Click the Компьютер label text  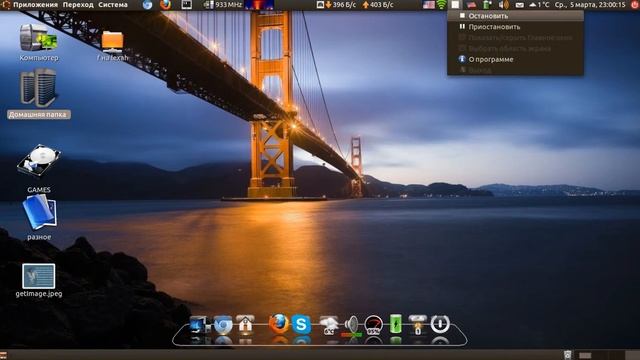pos(39,58)
